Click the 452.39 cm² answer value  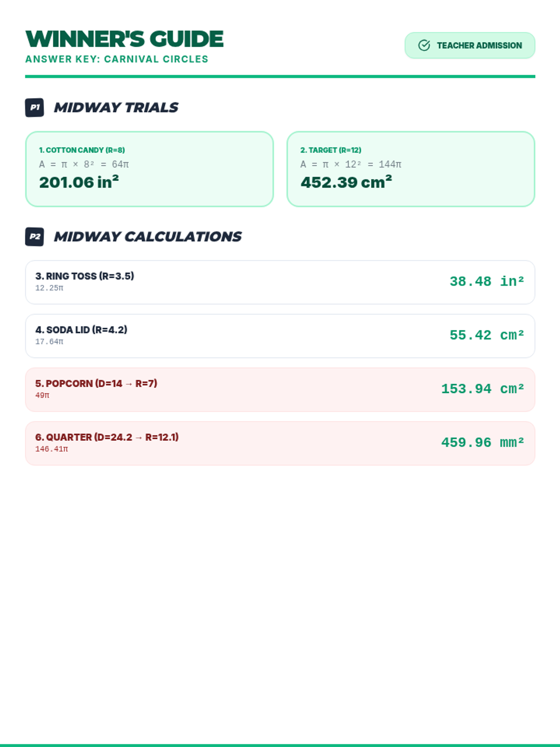pyautogui.click(x=346, y=182)
